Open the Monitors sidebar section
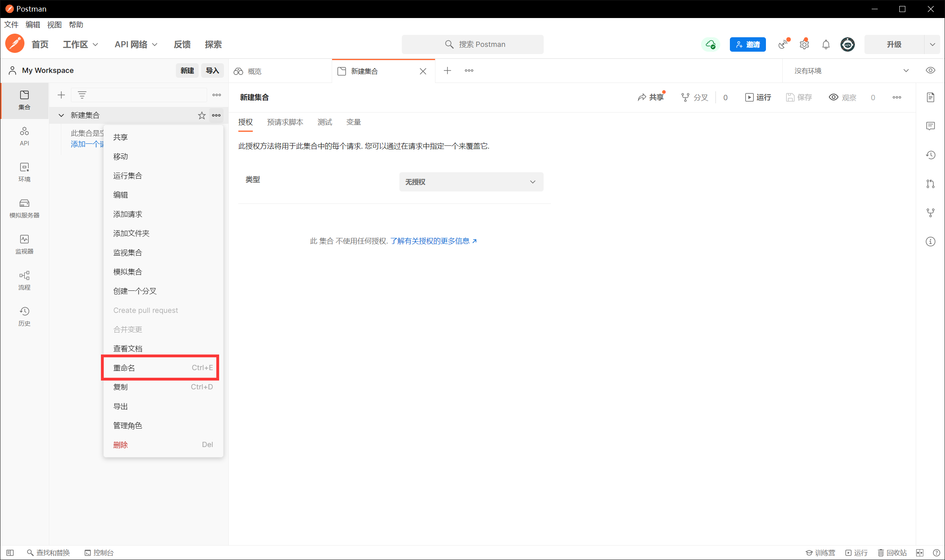 24,244
